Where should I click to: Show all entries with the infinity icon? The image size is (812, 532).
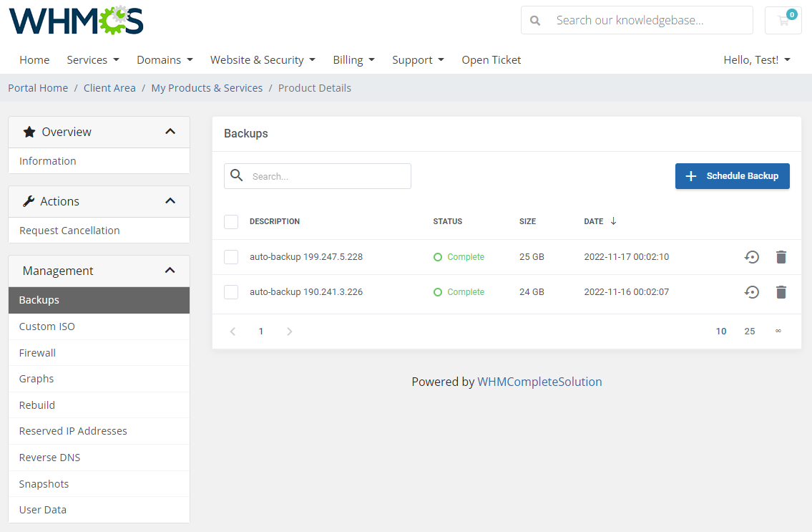[778, 331]
